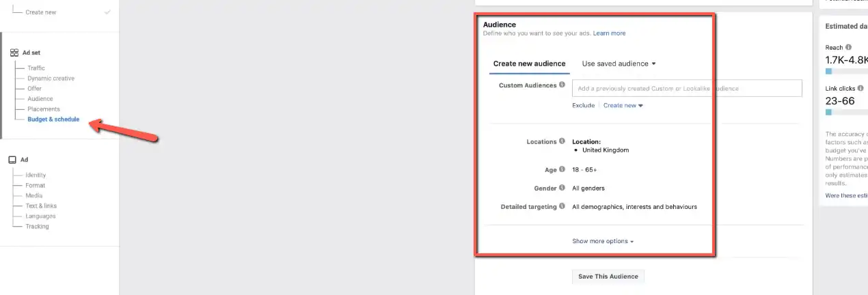Click the Ad section icon
Image resolution: width=868 pixels, height=295 pixels.
click(12, 160)
